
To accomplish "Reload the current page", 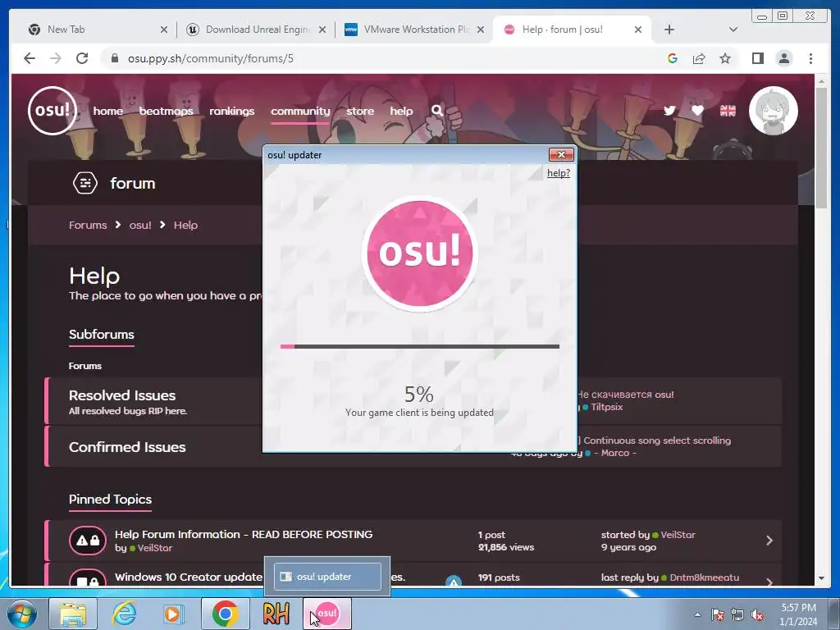I will pyautogui.click(x=82, y=58).
